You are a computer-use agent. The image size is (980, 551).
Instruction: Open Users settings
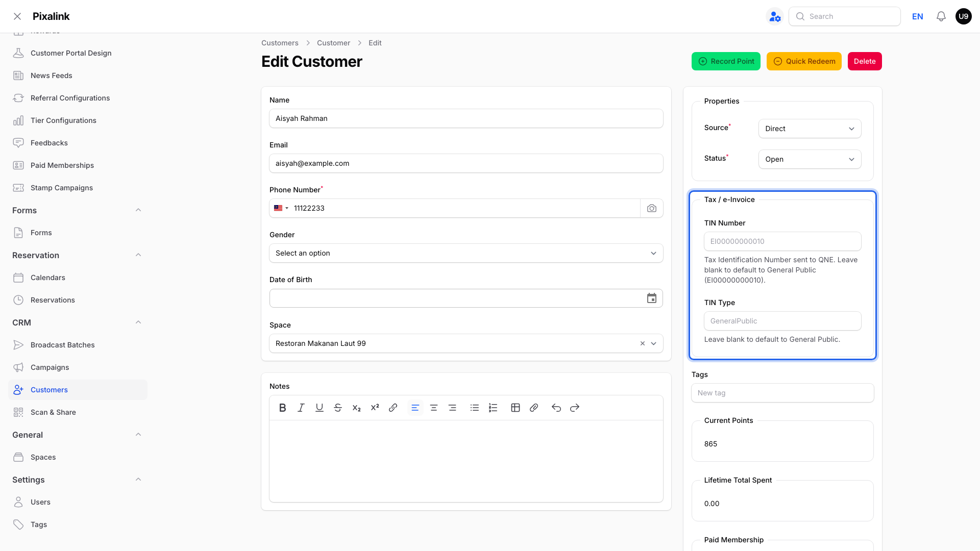pyautogui.click(x=78, y=502)
